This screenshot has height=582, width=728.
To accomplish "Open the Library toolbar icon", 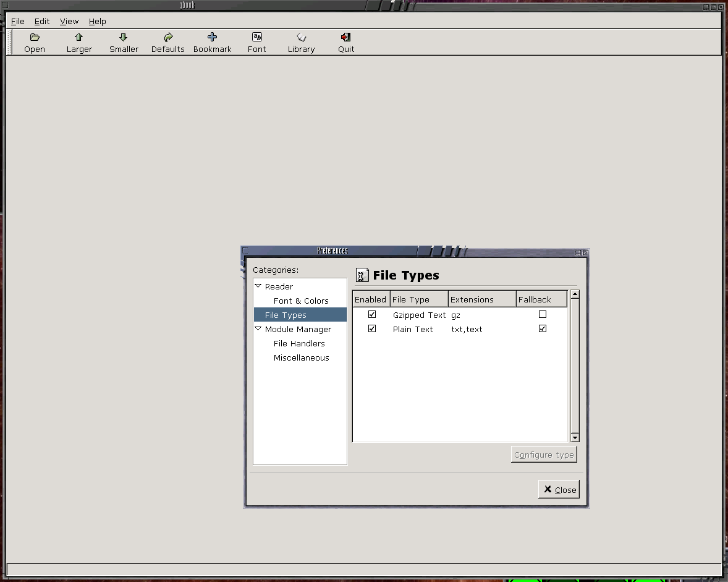I will tap(302, 38).
